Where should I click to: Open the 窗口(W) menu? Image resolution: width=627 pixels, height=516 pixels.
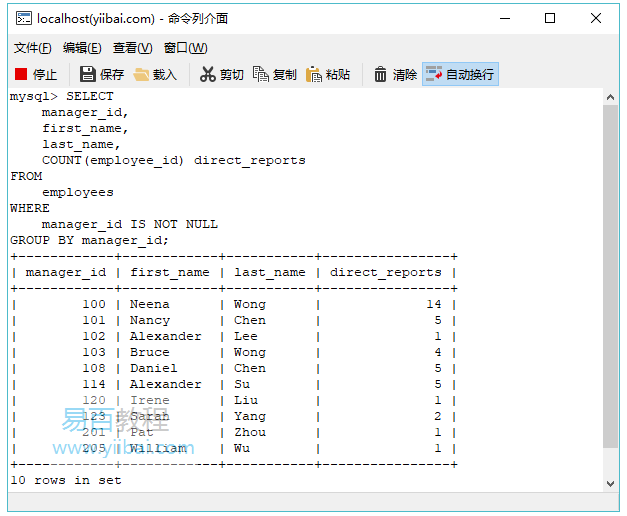pos(185,48)
